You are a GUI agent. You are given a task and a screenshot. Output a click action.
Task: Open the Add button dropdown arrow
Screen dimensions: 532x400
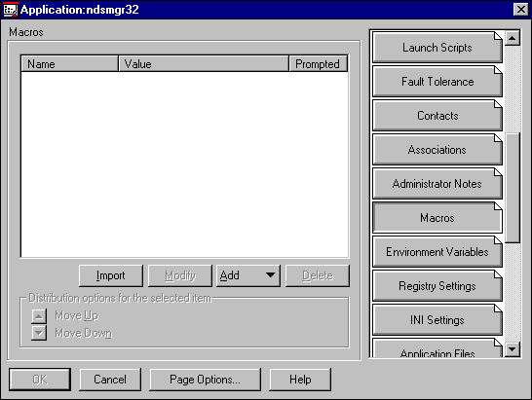(x=271, y=274)
